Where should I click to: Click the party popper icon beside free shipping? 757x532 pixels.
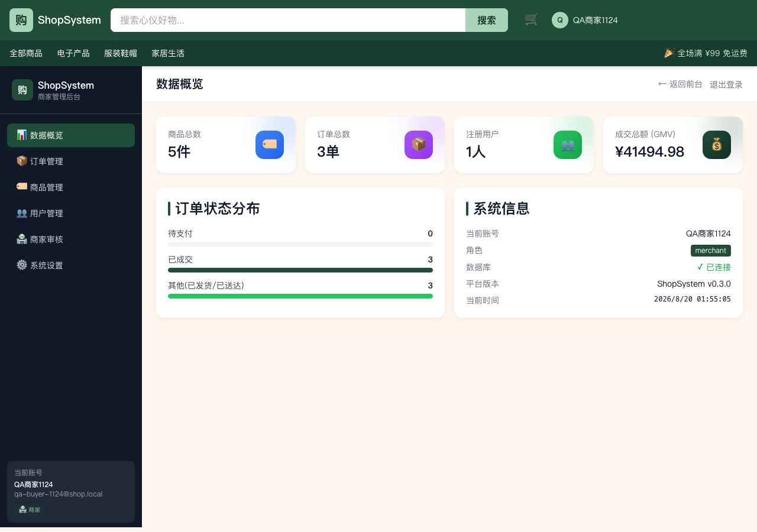click(x=669, y=53)
